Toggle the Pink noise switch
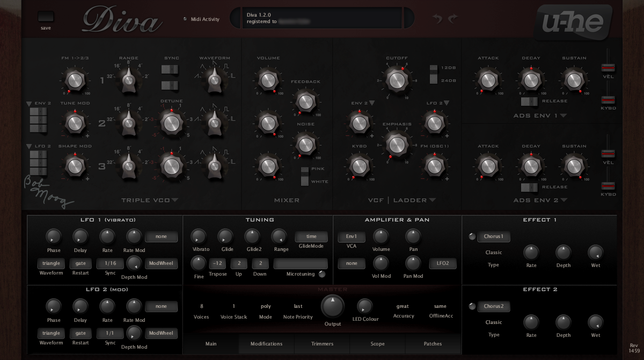The image size is (644, 360). pos(305,170)
